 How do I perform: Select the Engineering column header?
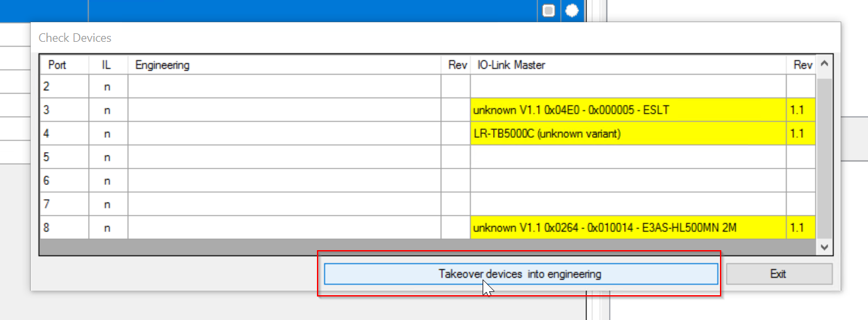click(284, 65)
